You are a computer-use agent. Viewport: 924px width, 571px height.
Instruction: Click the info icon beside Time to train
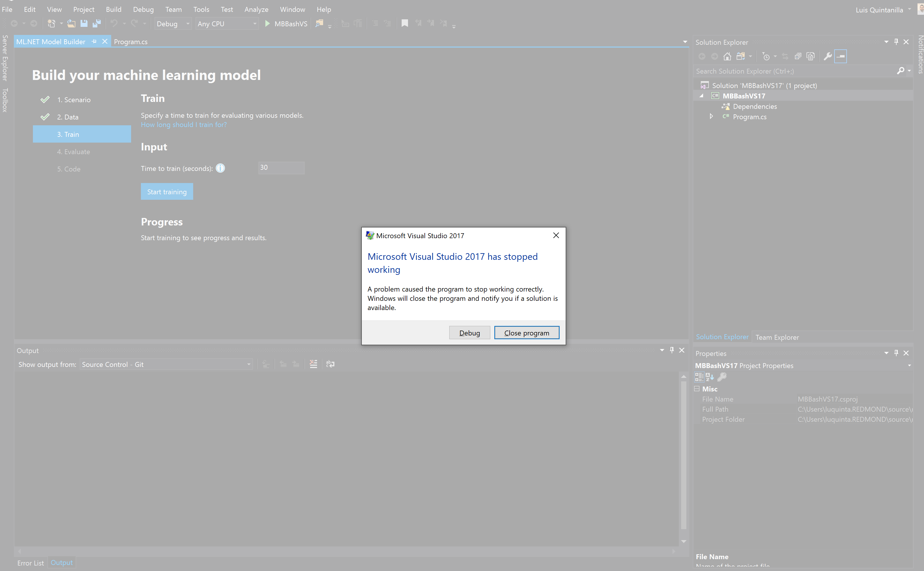pos(220,168)
